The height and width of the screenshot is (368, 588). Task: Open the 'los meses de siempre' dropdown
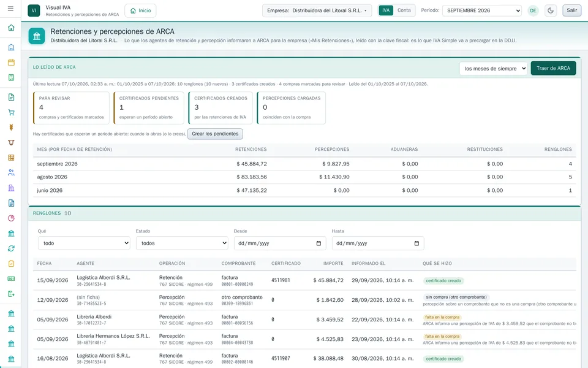(494, 68)
